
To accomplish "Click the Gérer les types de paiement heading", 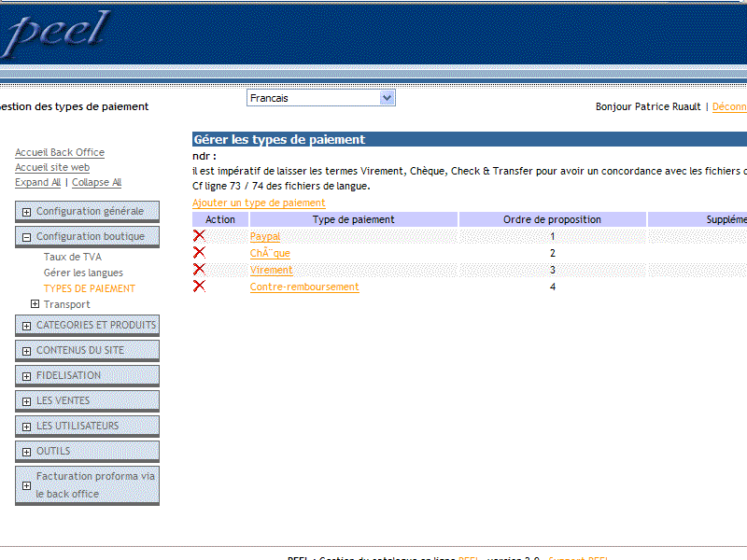I will [x=279, y=139].
